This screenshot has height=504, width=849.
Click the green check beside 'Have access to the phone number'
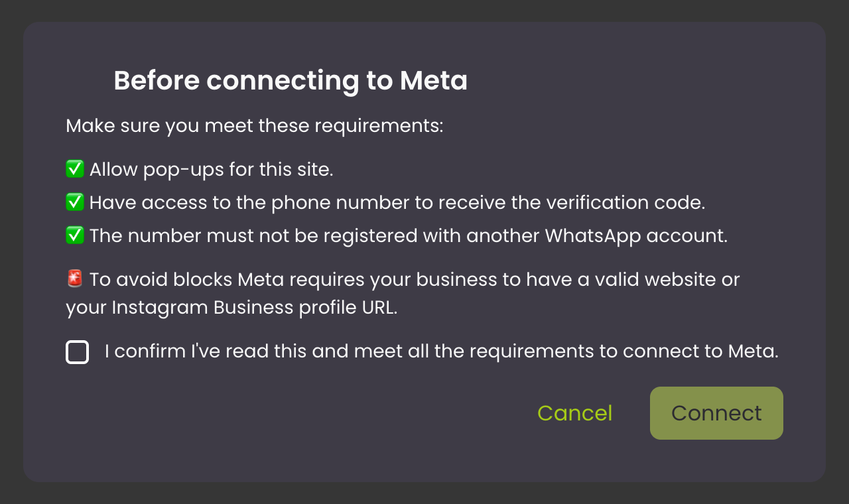pyautogui.click(x=75, y=202)
